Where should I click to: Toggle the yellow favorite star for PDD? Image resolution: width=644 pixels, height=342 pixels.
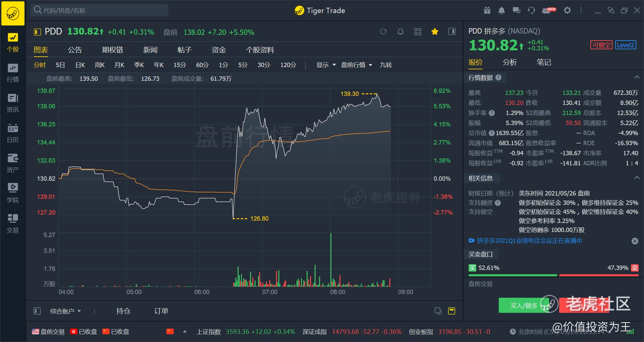[x=435, y=32]
